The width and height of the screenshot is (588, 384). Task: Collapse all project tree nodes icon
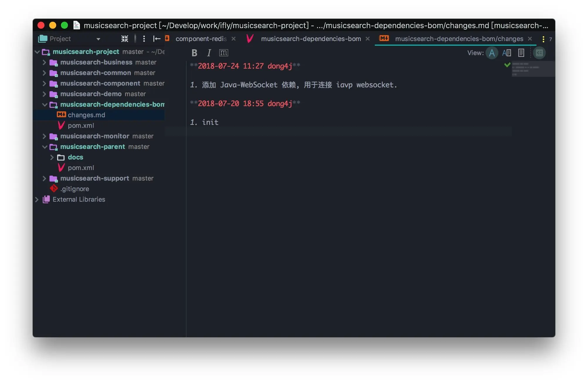coord(125,39)
